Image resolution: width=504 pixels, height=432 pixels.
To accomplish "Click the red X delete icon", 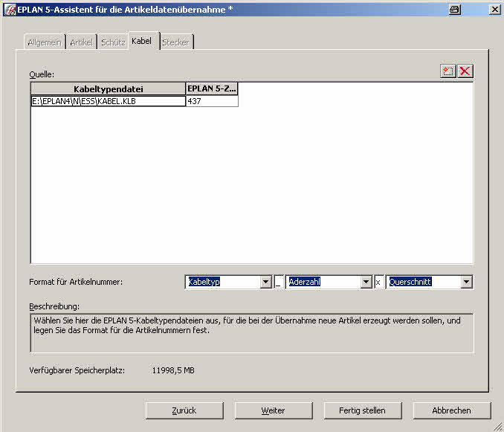I will [465, 71].
